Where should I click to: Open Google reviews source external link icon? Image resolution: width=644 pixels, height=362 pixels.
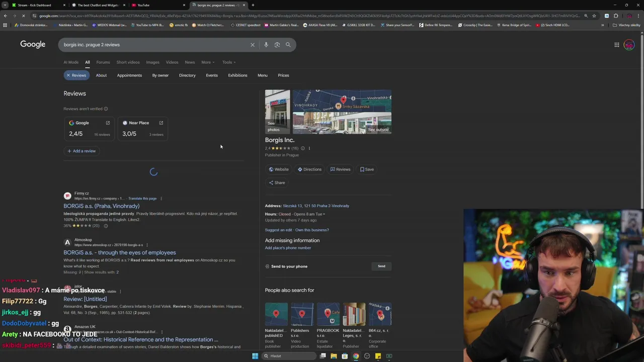pos(108,123)
